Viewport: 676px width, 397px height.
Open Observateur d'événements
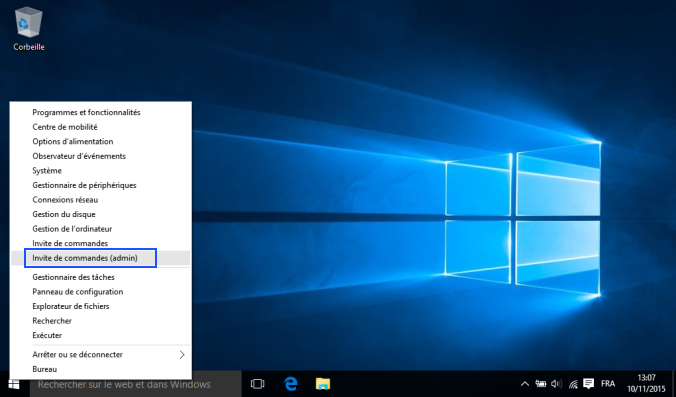coord(100,156)
